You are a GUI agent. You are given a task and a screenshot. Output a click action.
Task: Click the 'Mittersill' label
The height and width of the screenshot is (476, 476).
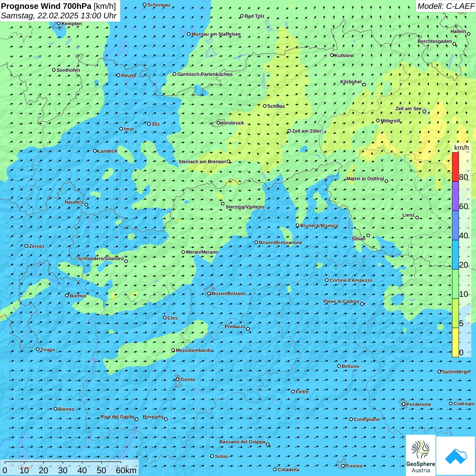[391, 121]
